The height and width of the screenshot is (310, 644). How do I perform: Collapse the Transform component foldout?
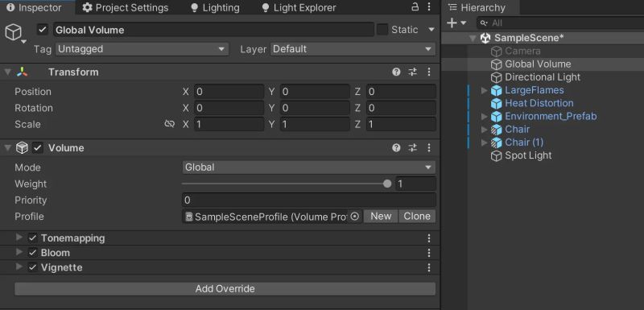[x=7, y=72]
